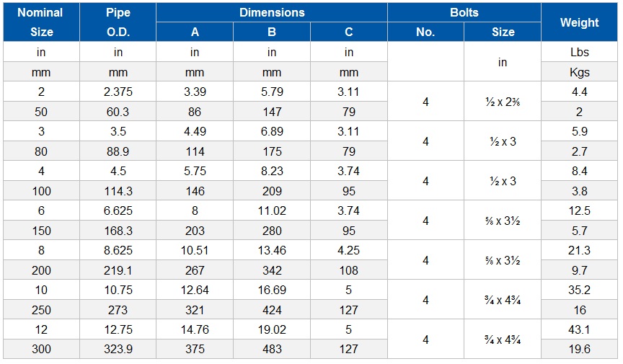Select the 16.69 dimension B value
Screen dimensions: 623x364
point(272,290)
